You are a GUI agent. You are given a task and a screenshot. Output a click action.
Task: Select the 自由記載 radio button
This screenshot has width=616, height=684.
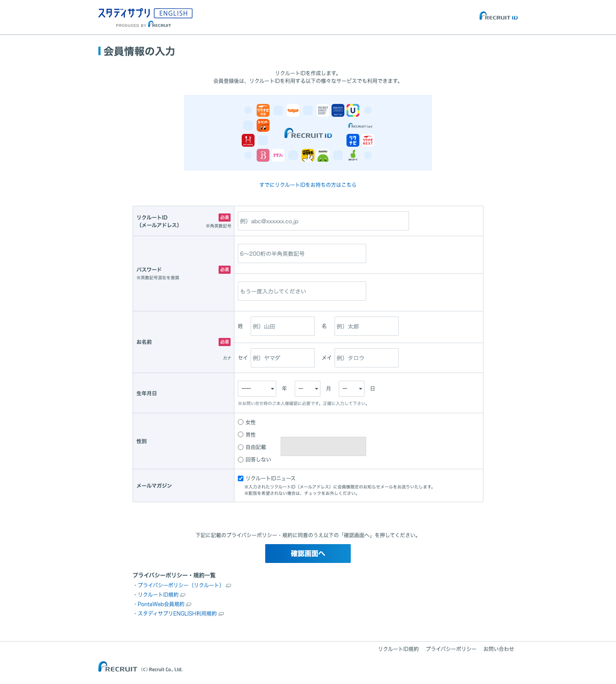(x=240, y=447)
